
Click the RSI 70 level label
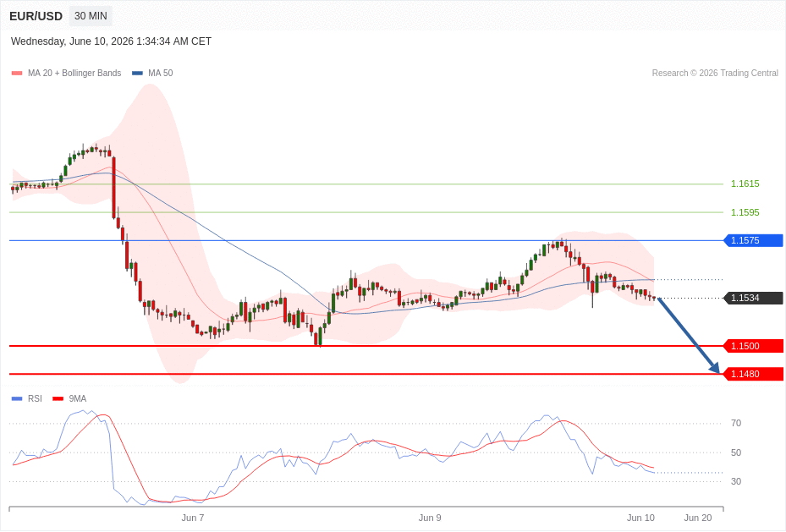(736, 423)
